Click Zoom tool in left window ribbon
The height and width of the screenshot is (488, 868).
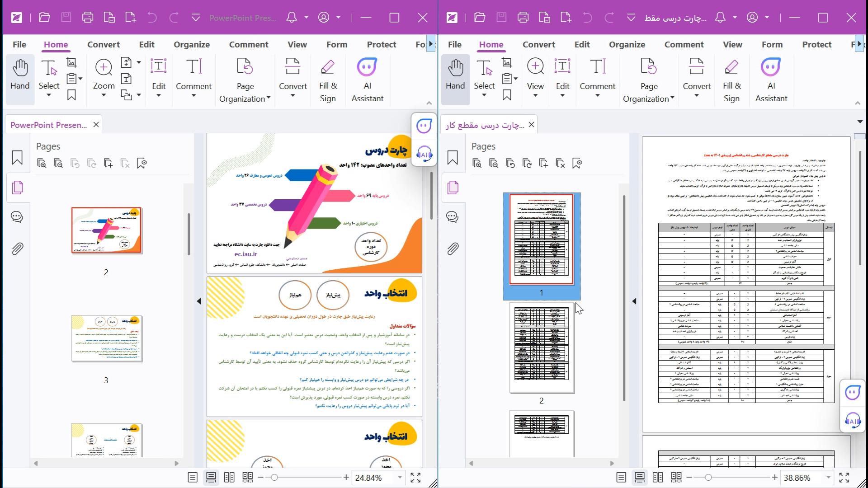coord(104,75)
